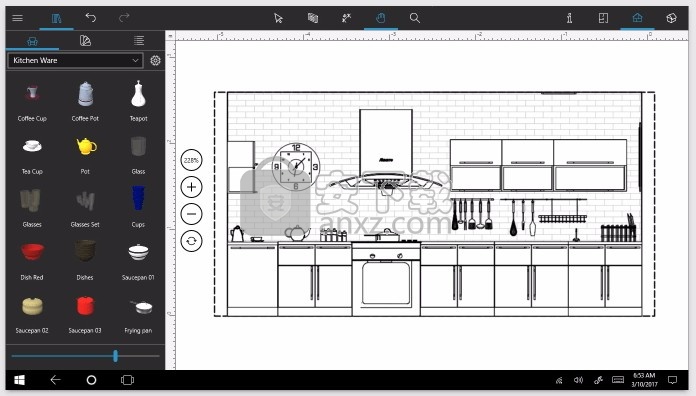Open the Windows Start menu
This screenshot has height=396, width=696.
[x=19, y=380]
